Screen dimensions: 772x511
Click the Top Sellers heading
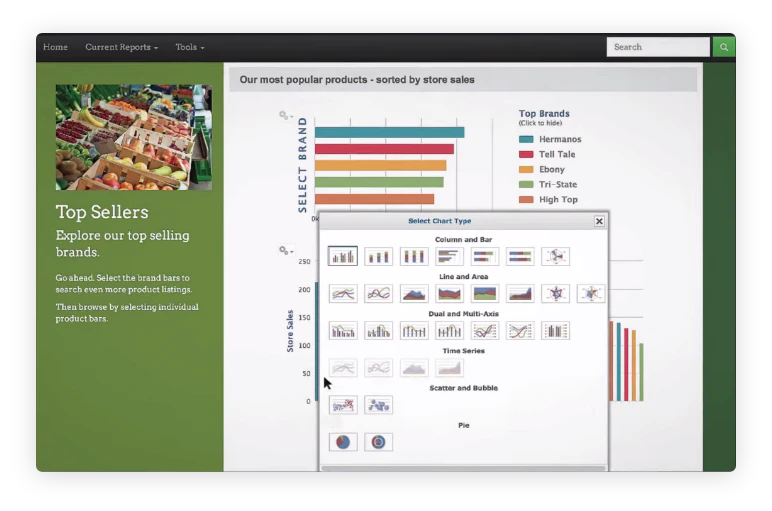point(102,212)
